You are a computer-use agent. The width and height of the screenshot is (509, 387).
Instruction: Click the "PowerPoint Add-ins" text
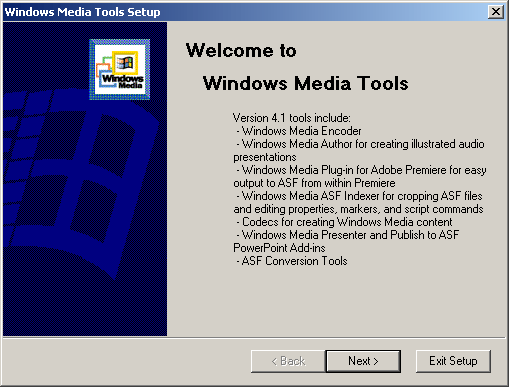coord(279,248)
